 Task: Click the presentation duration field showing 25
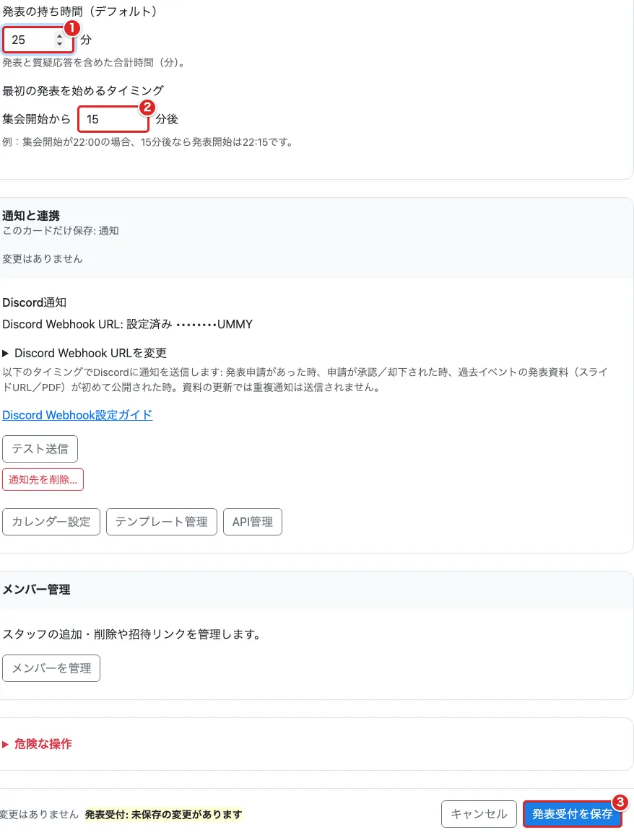38,40
